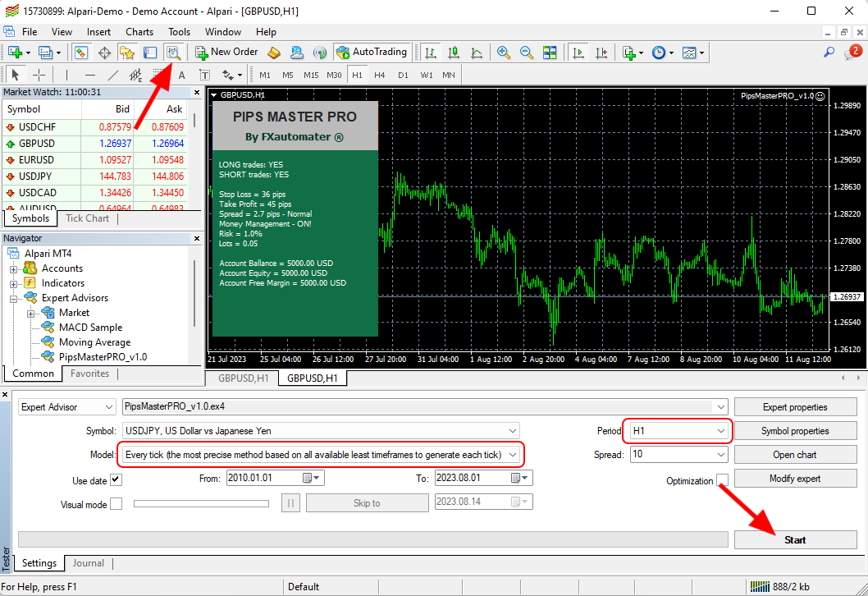Open the indicators list icon
The height and width of the screenshot is (596, 868).
pos(629,53)
